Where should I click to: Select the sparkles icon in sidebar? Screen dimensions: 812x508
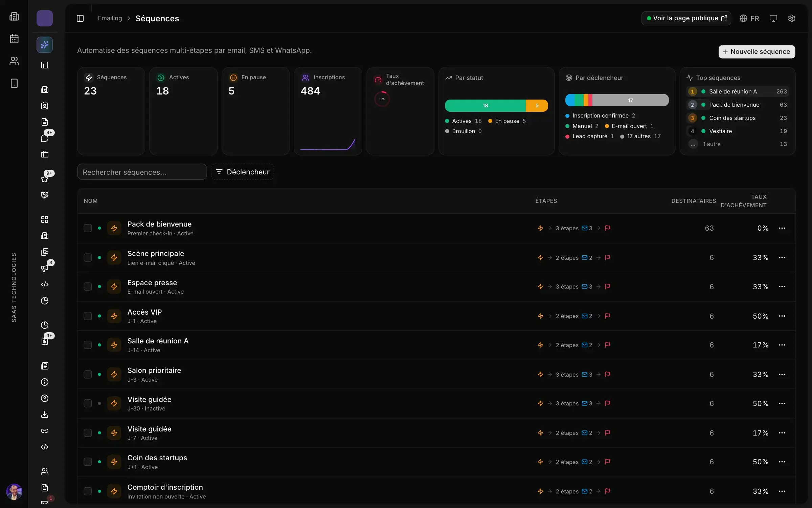tap(45, 45)
